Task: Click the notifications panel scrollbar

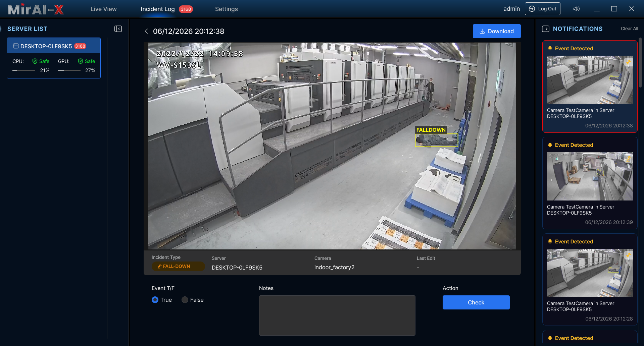Action: [x=640, y=63]
